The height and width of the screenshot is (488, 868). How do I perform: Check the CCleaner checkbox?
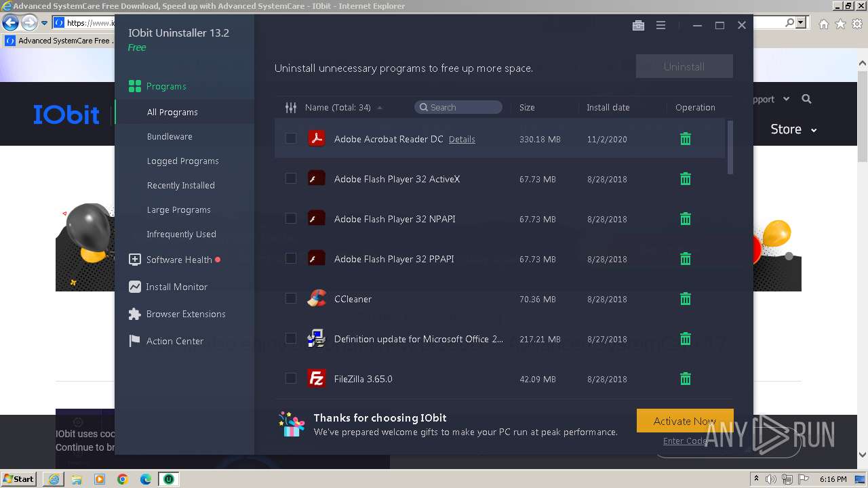291,298
